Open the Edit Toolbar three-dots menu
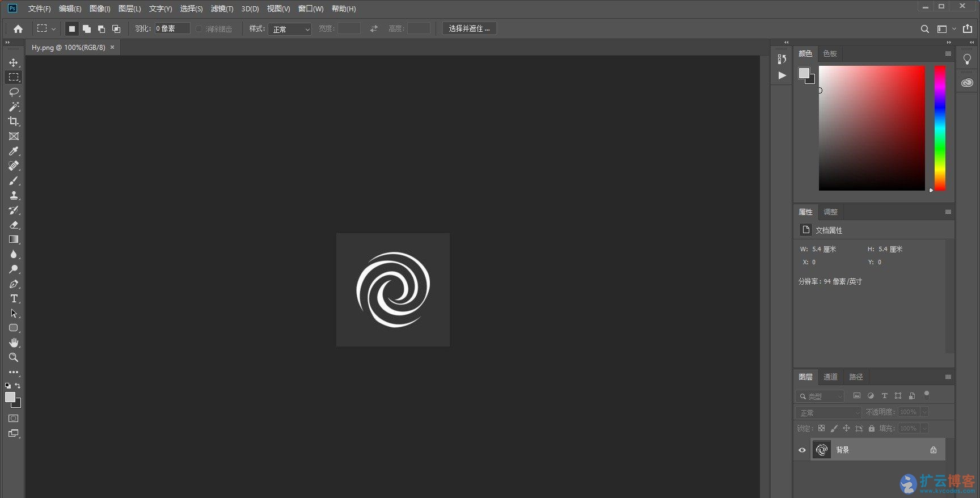 pos(14,372)
